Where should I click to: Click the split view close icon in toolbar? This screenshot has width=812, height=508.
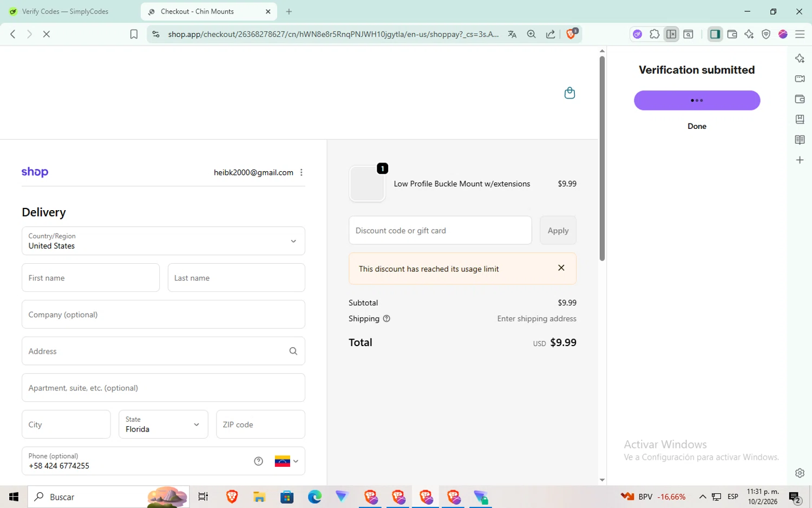pyautogui.click(x=671, y=34)
